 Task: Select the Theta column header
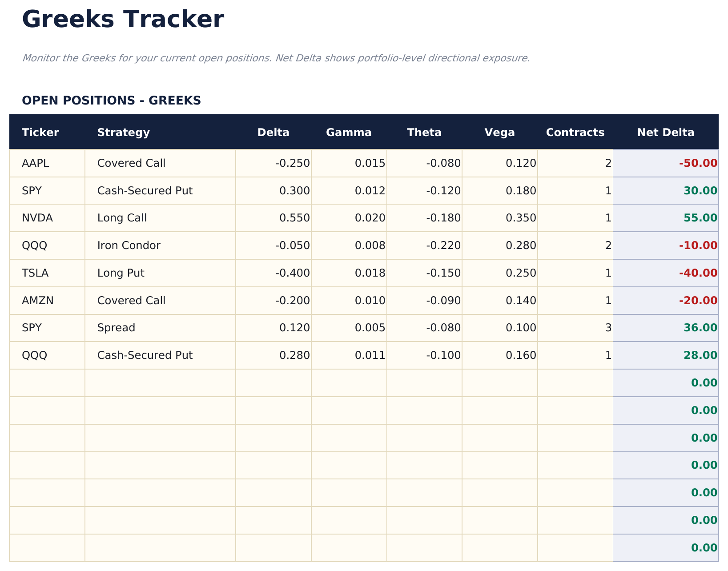coord(424,132)
